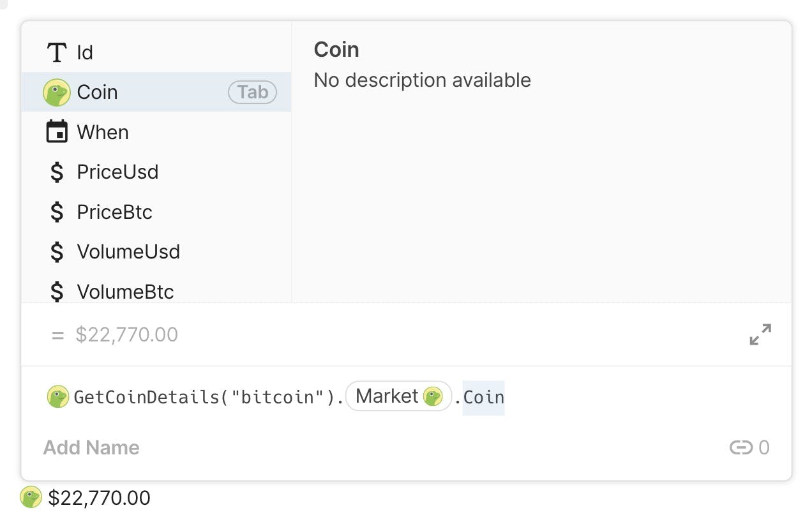The height and width of the screenshot is (531, 812).
Task: Click the Add Name field
Action: pos(91,448)
